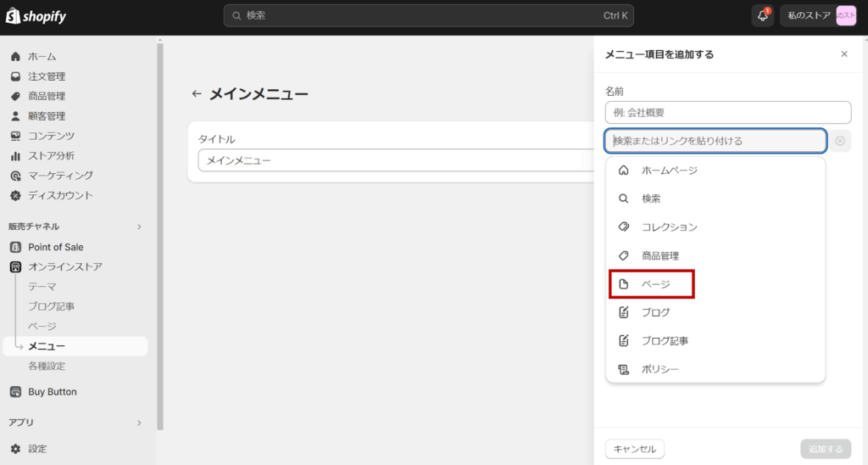The image size is (868, 465).
Task: Click the Buy Button icon
Action: [15, 392]
